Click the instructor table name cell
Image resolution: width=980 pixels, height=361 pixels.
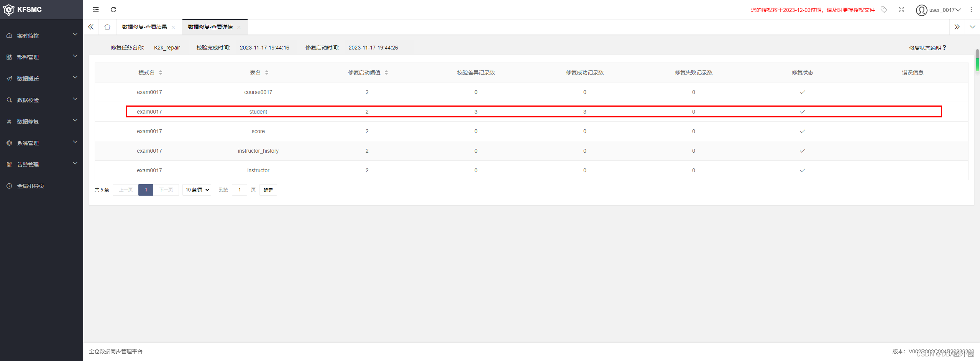pos(258,170)
